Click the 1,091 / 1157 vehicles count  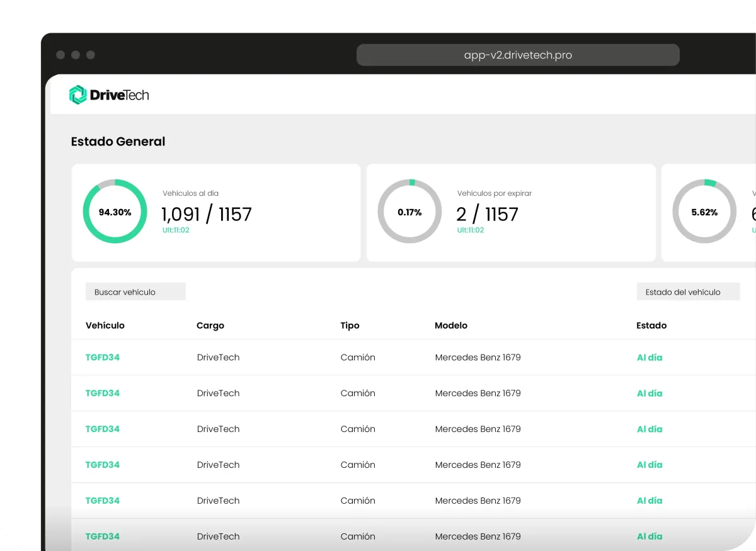pyautogui.click(x=207, y=214)
